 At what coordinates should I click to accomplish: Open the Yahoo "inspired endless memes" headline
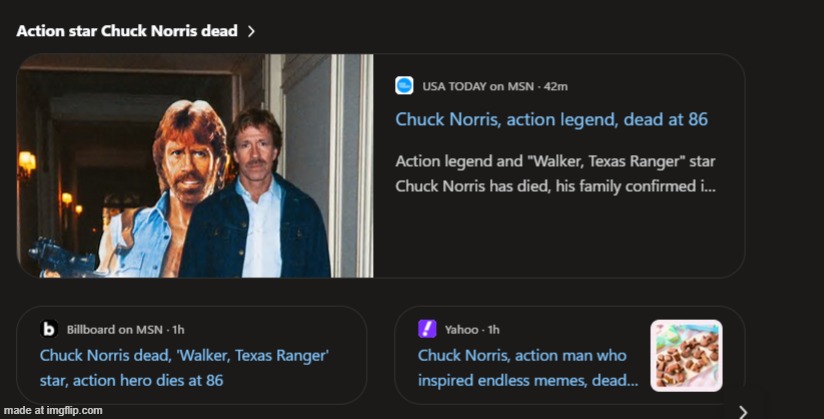(x=528, y=367)
